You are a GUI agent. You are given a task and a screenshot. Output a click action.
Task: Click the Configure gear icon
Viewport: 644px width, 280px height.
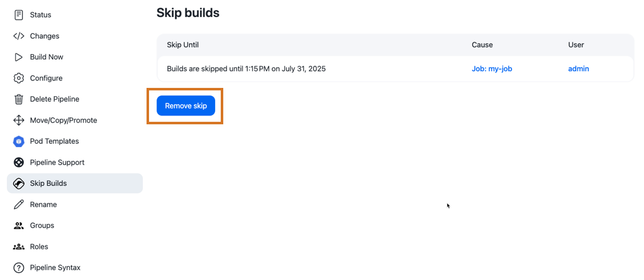[x=18, y=78]
